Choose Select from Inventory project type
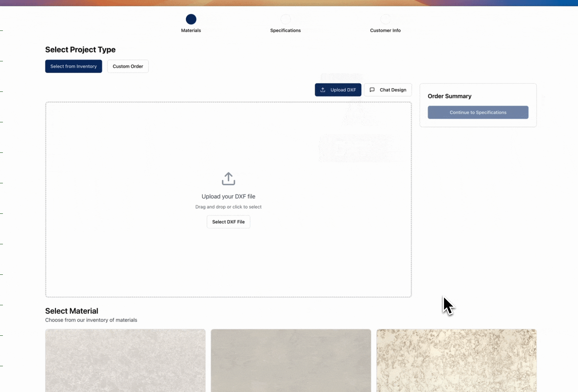578x392 pixels. pos(74,66)
